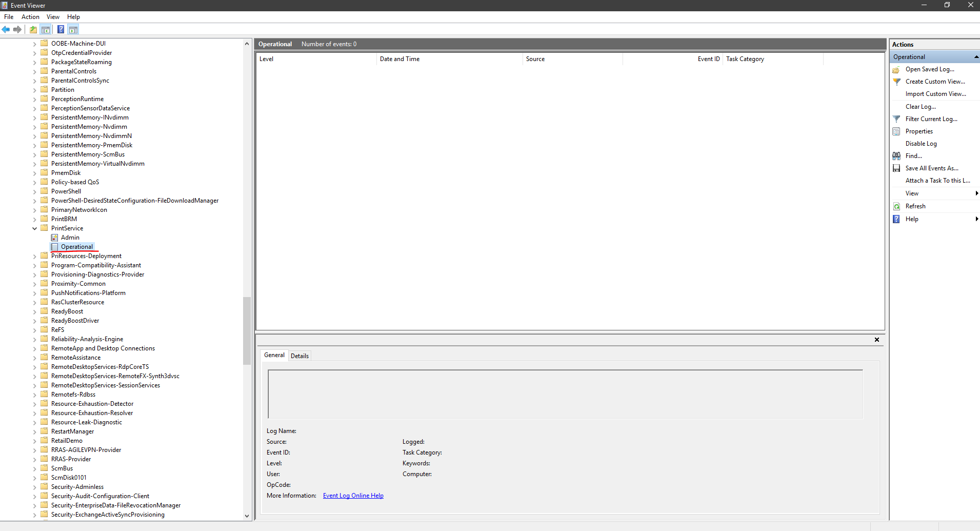Click the Find binoculars icon
Viewport: 980px width, 531px height.
(896, 156)
